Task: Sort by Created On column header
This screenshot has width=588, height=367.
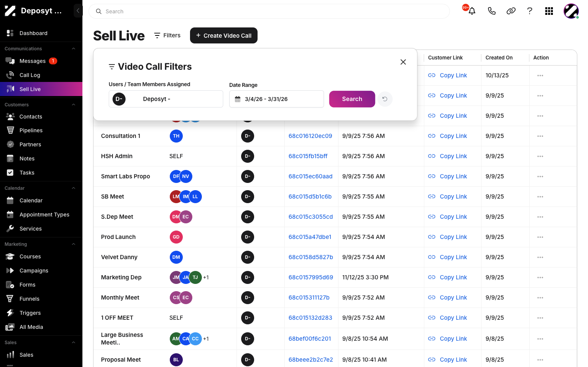Action: (499, 58)
